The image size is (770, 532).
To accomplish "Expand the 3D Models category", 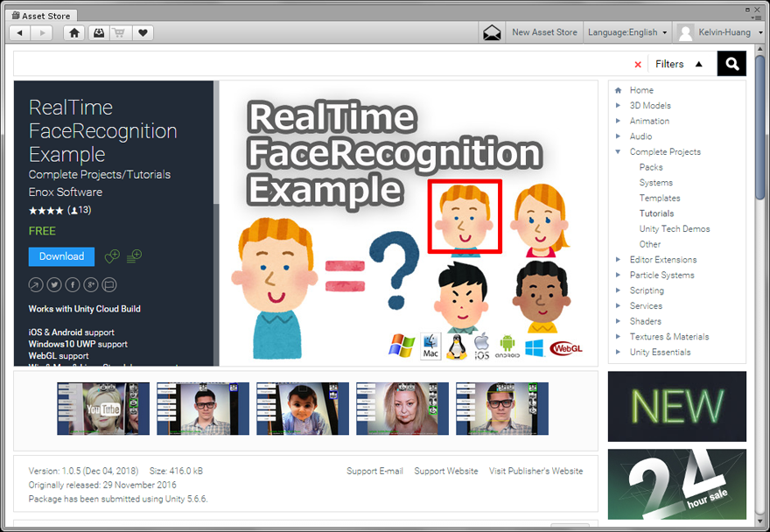I will [x=619, y=105].
